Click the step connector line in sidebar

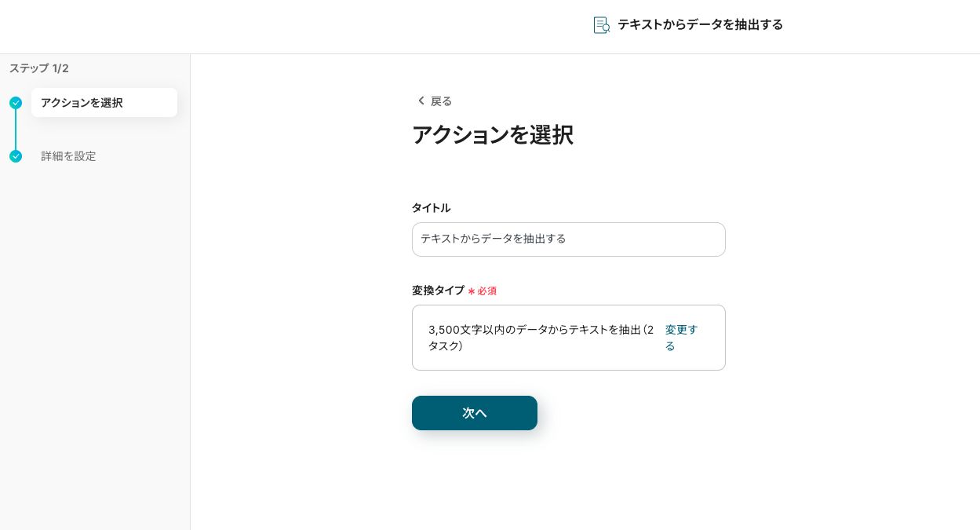pos(16,130)
